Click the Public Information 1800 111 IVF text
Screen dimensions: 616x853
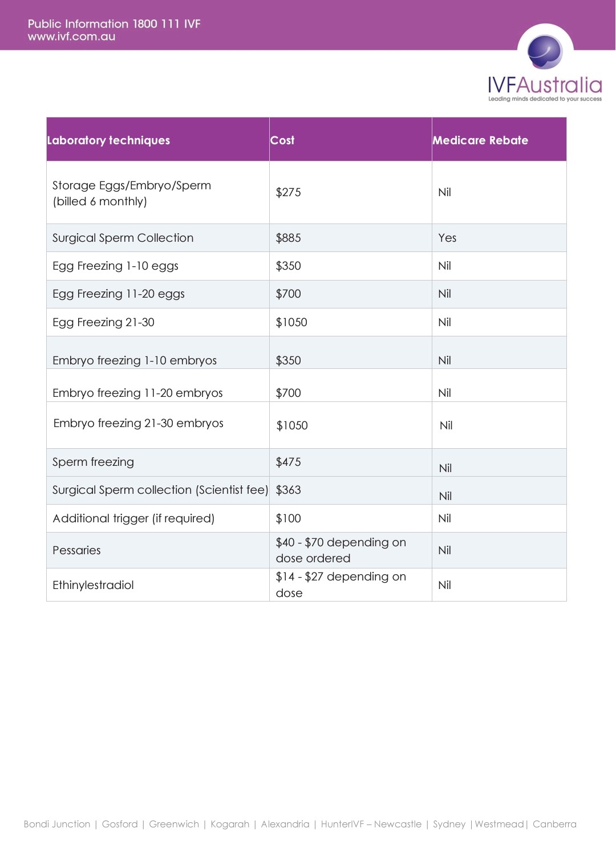[x=114, y=24]
